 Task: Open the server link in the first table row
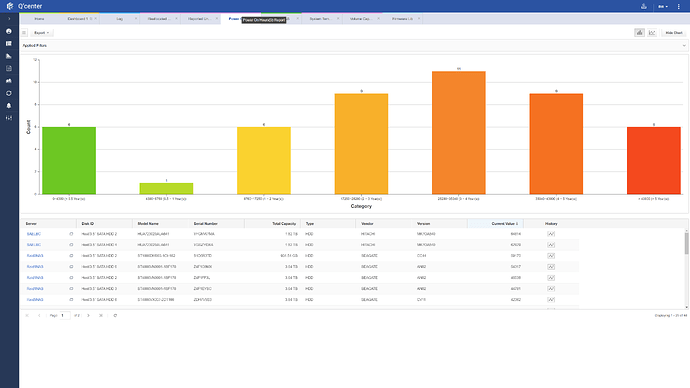(34, 234)
